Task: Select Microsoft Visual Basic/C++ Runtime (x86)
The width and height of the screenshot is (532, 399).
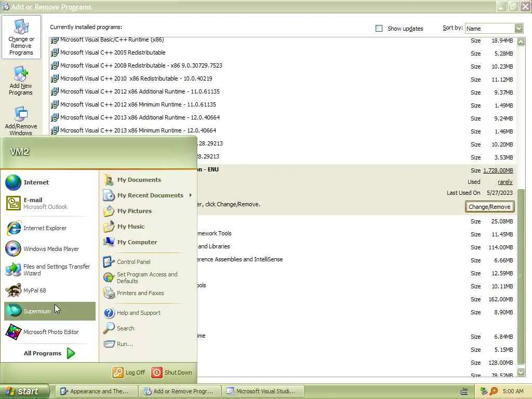Action: point(283,41)
